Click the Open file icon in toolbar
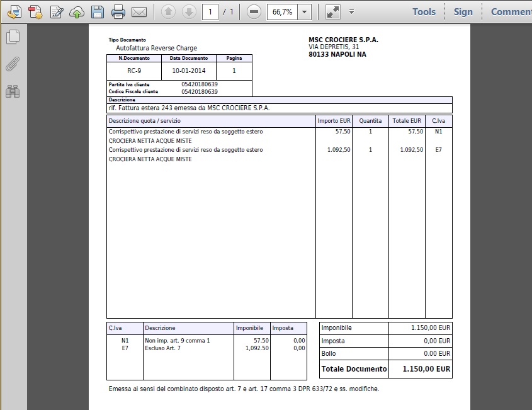 [14, 12]
